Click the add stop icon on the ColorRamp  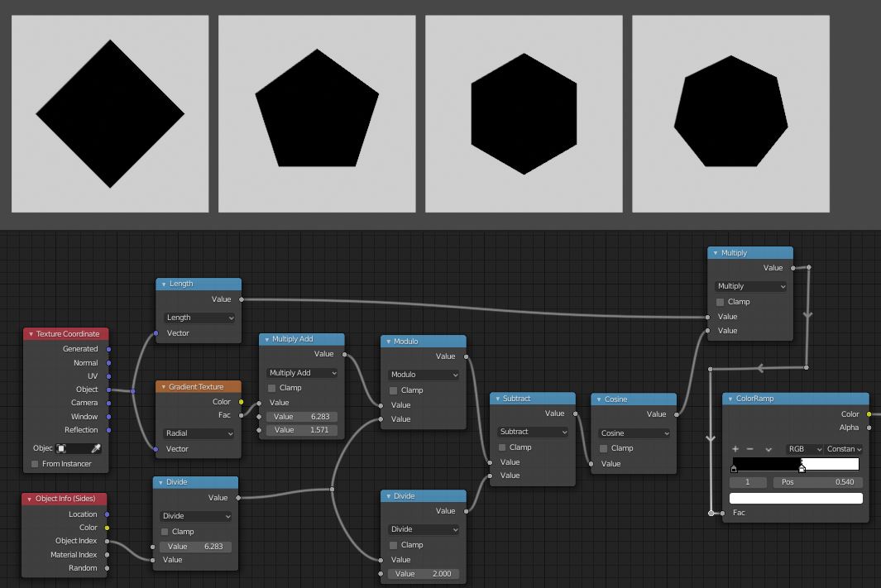click(735, 448)
